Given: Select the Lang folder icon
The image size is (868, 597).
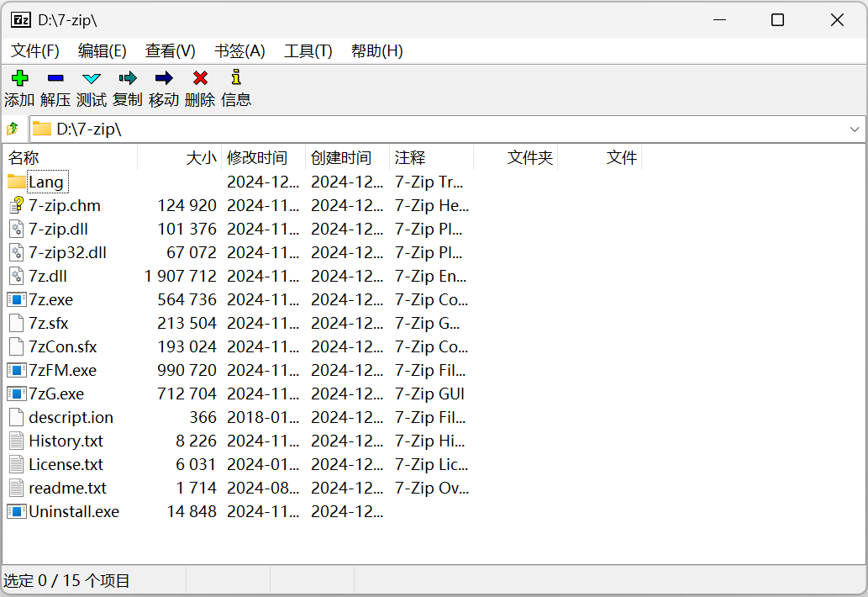Looking at the screenshot, I should [x=17, y=182].
